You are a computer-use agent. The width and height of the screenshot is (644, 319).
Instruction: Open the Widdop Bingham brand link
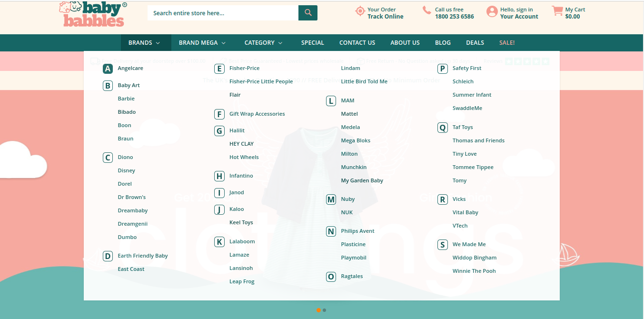coord(475,258)
